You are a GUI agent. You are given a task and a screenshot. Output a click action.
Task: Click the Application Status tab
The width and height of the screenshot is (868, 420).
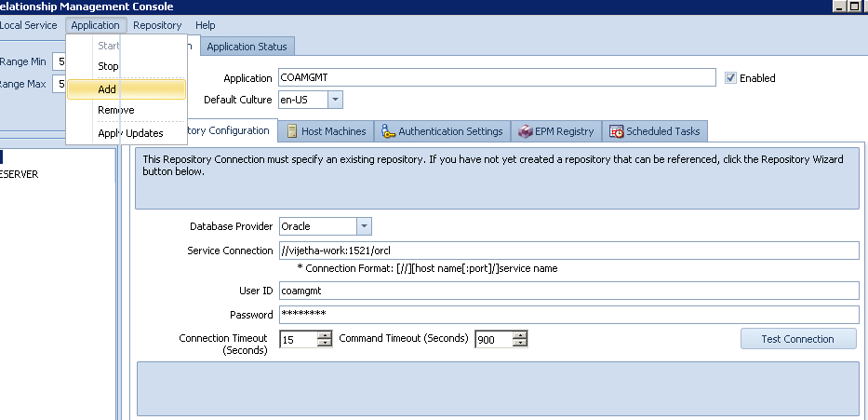click(x=247, y=47)
